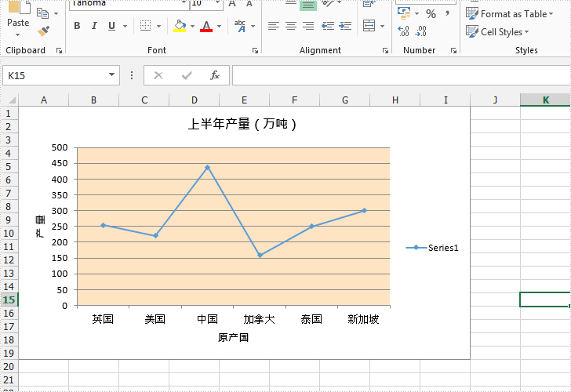Click the Insert Function fx icon
The height and width of the screenshot is (392, 571).
coord(215,75)
